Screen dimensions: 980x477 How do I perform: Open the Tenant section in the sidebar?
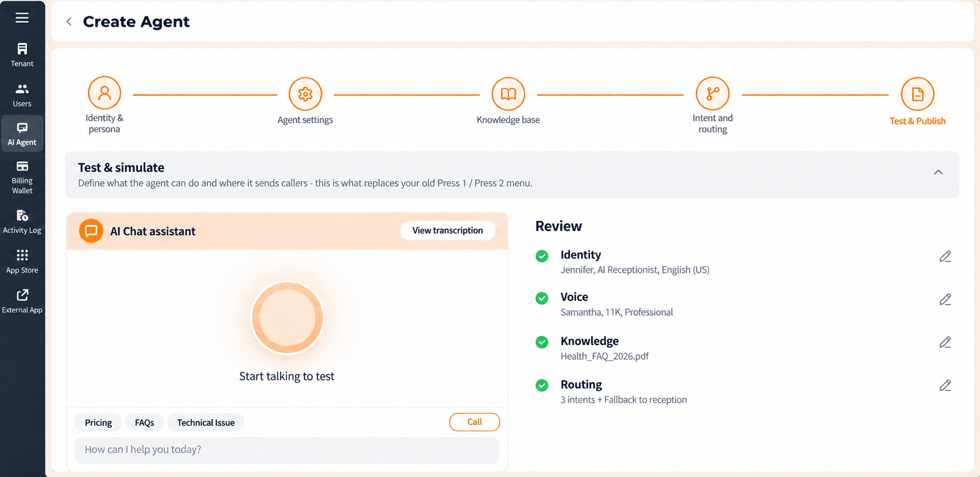(22, 55)
